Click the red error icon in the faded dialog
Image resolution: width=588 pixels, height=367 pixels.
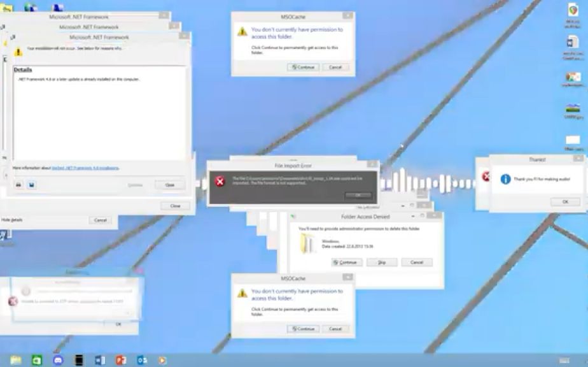[x=13, y=301]
